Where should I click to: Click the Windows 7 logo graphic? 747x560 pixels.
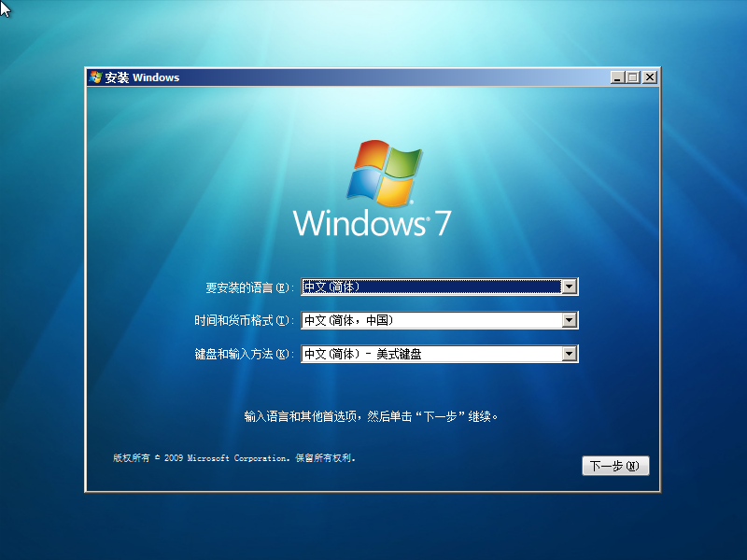[372, 189]
